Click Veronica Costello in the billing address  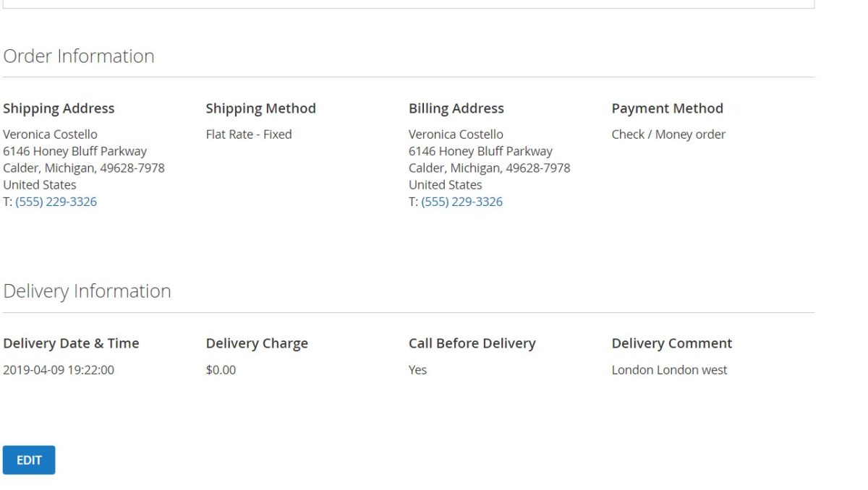coord(456,134)
